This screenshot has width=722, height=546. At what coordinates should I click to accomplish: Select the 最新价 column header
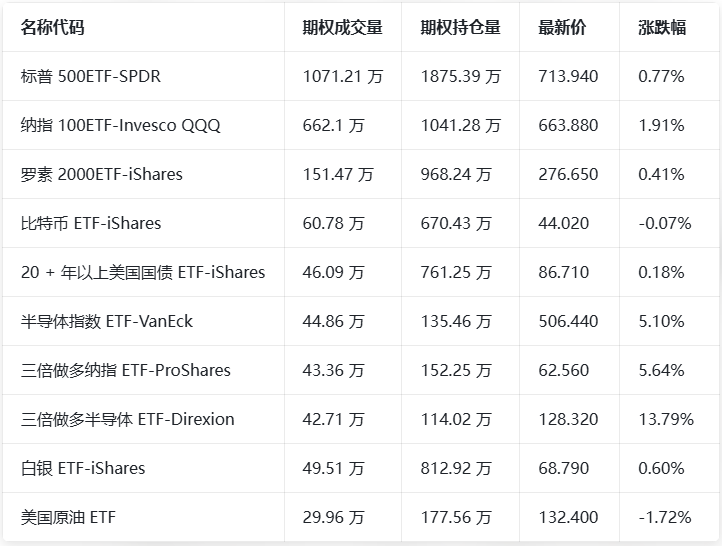click(x=562, y=27)
